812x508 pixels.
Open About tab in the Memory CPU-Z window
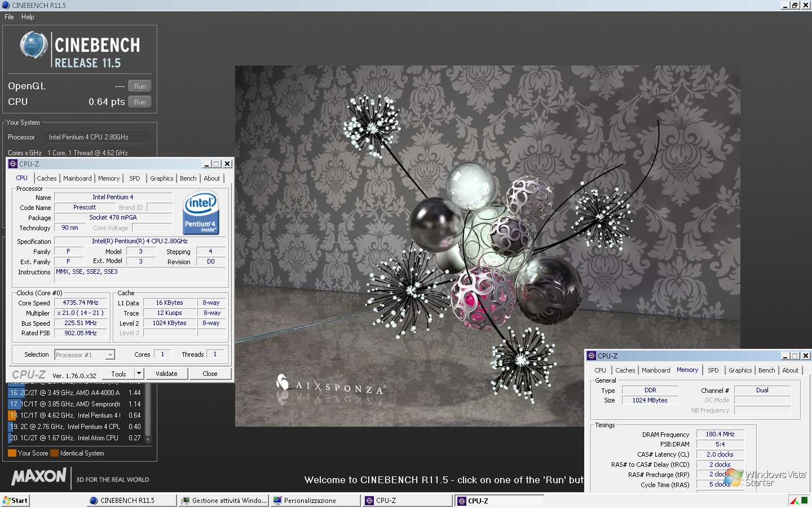791,370
